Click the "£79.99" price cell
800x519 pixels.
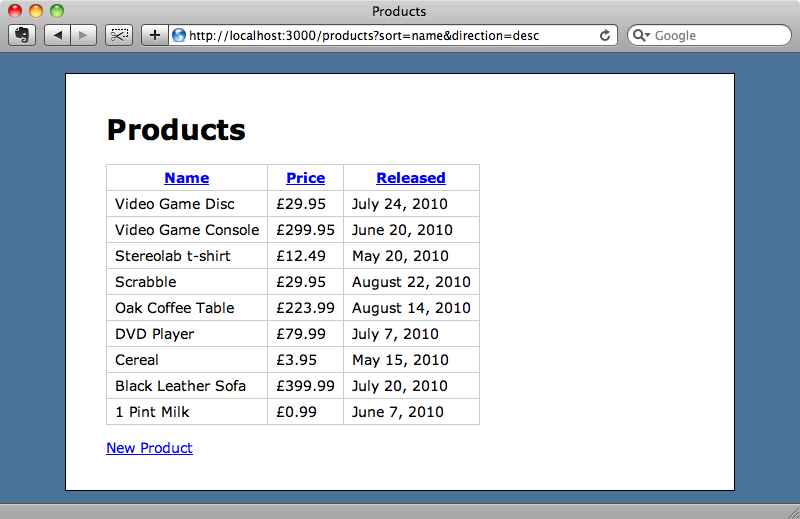(x=306, y=334)
